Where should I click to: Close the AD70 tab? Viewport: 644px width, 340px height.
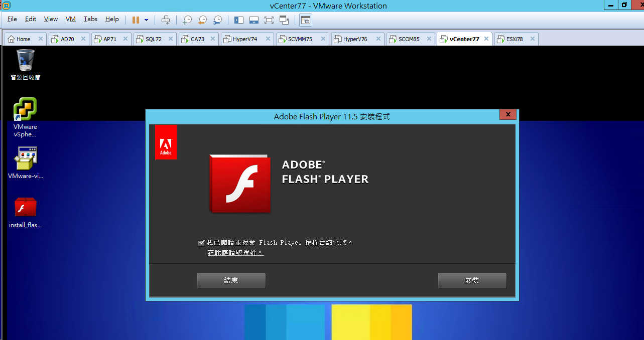coord(83,39)
